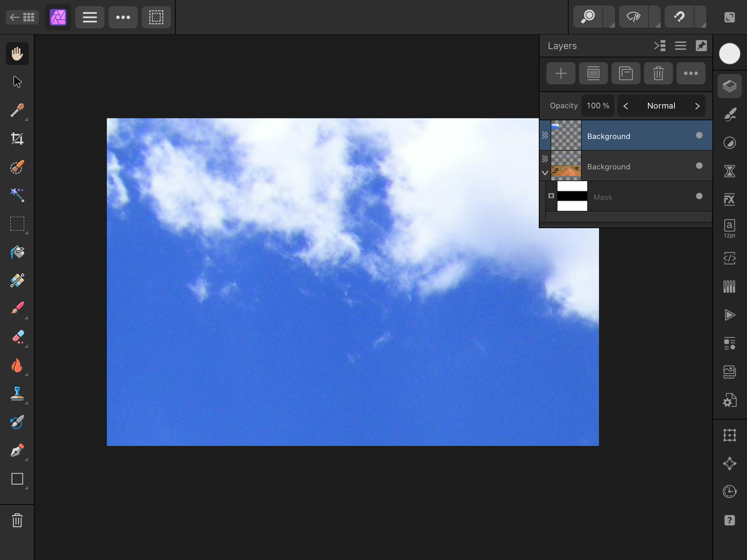Open the Macro code brackets studio
747x560 pixels.
730,258
